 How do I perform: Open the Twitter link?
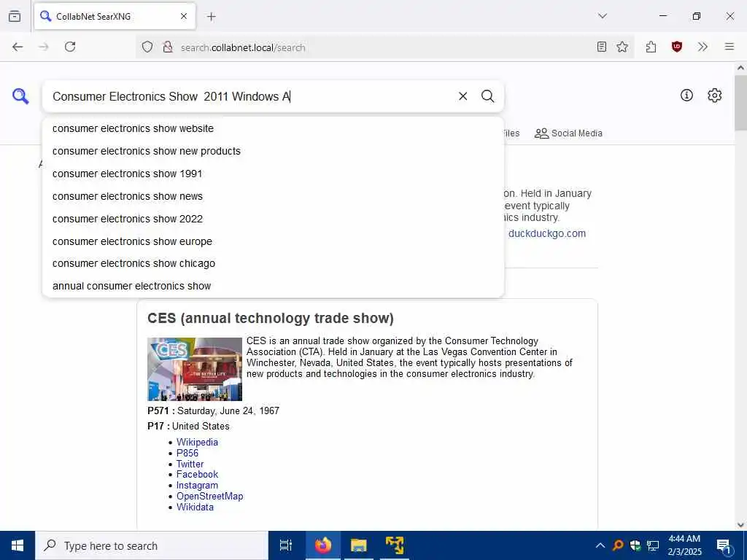(x=190, y=464)
